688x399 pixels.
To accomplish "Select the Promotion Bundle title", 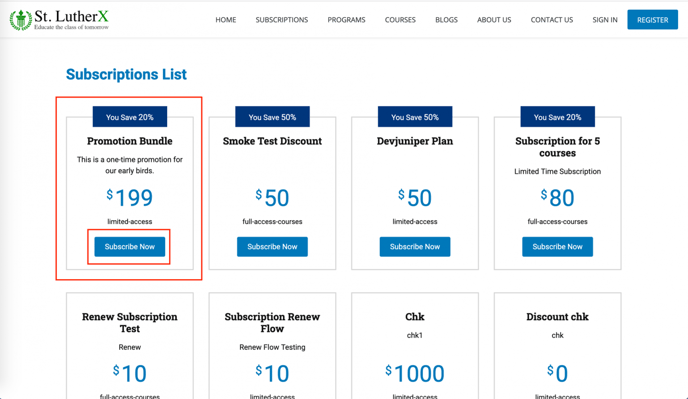I will 130,141.
